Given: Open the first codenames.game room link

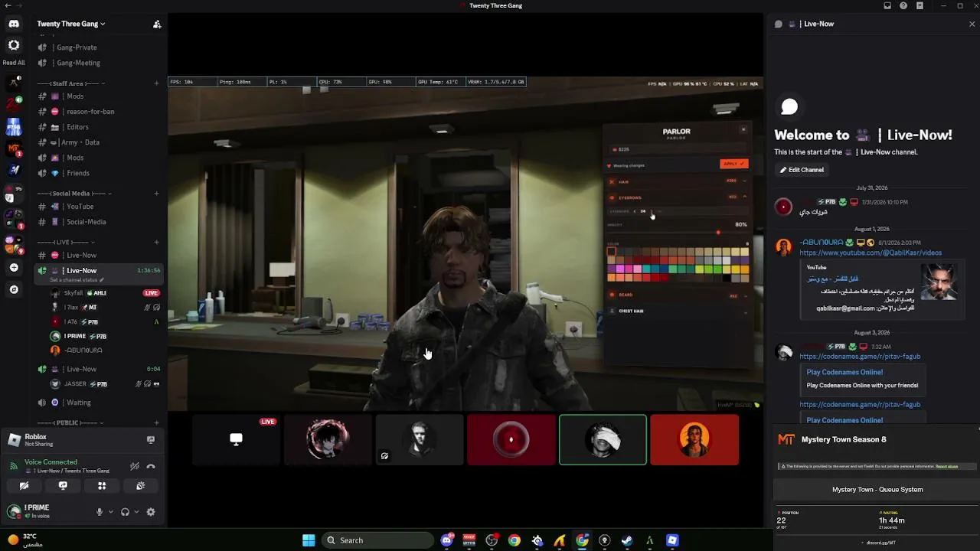Looking at the screenshot, I should pos(860,357).
